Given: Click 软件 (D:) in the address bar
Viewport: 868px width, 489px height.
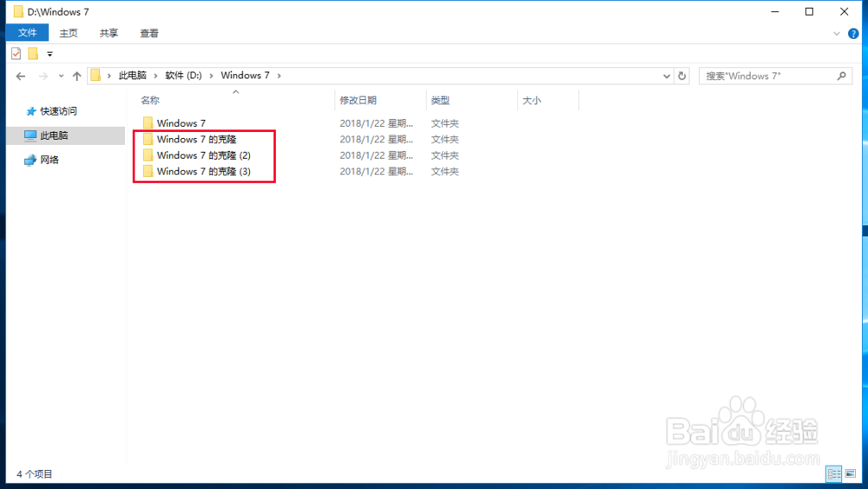Looking at the screenshot, I should [x=183, y=76].
